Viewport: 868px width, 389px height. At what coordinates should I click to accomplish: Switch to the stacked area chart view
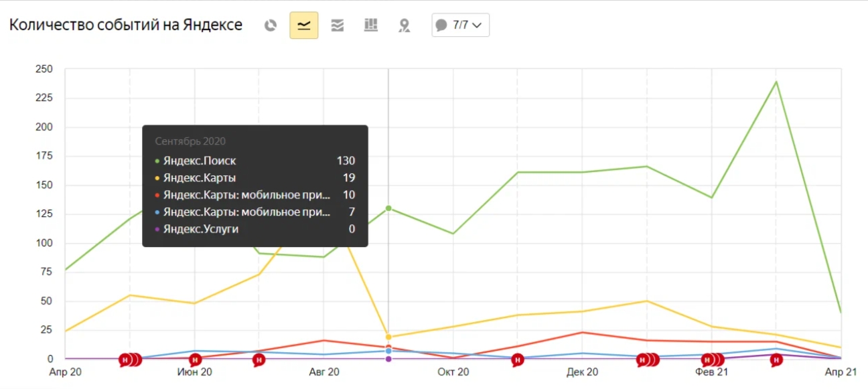coord(338,25)
